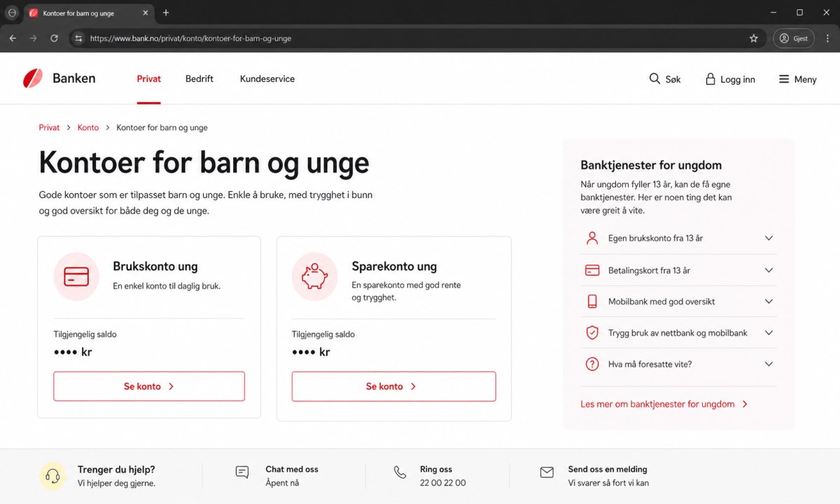This screenshot has width=840, height=504.
Task: Open Les mer om banktjenester for ungdom link
Action: [x=664, y=404]
